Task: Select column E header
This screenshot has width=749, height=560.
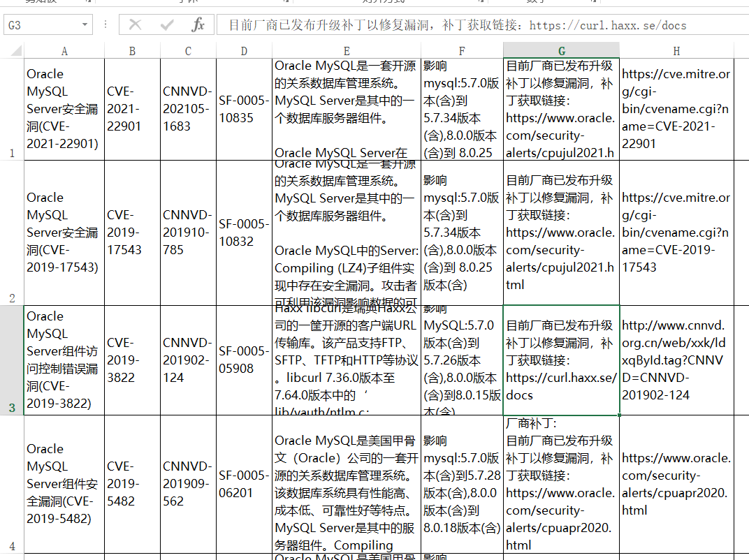Action: click(347, 50)
